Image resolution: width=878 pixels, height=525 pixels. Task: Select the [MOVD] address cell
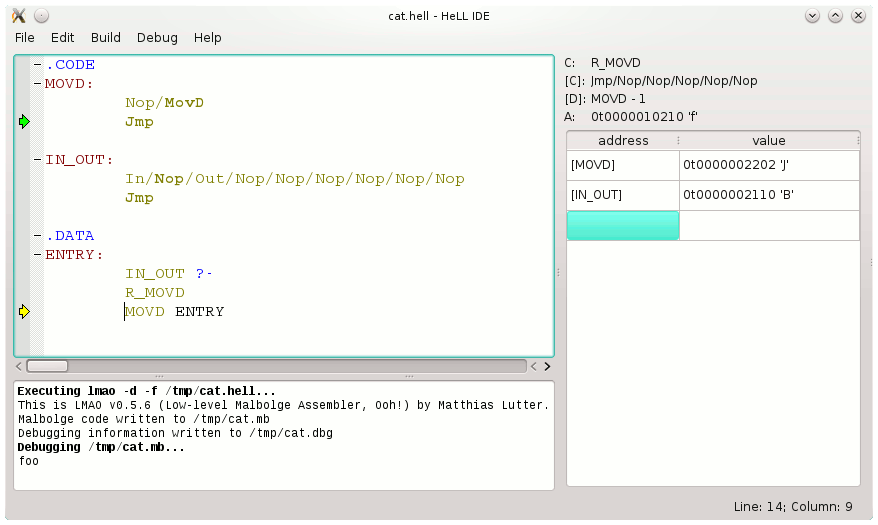(x=623, y=165)
